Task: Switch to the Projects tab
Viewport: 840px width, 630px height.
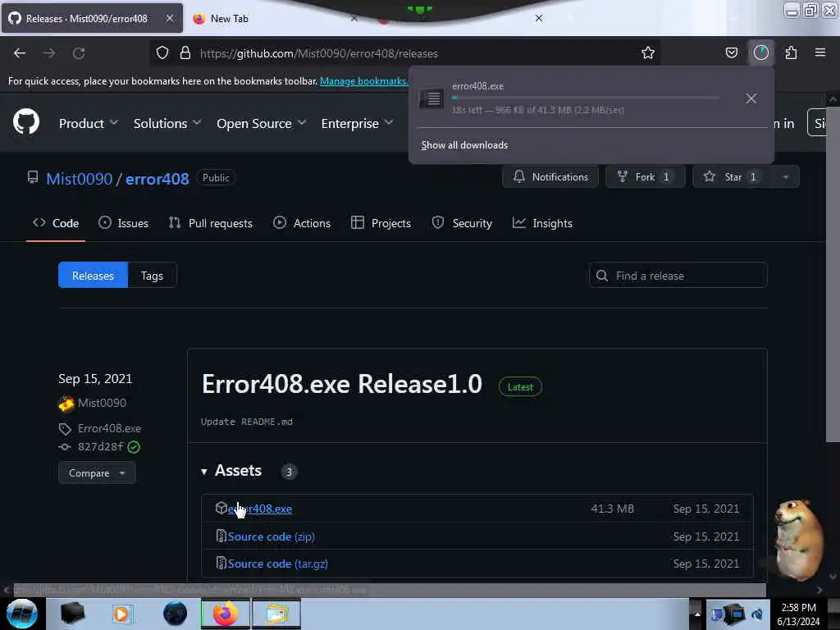Action: [381, 223]
